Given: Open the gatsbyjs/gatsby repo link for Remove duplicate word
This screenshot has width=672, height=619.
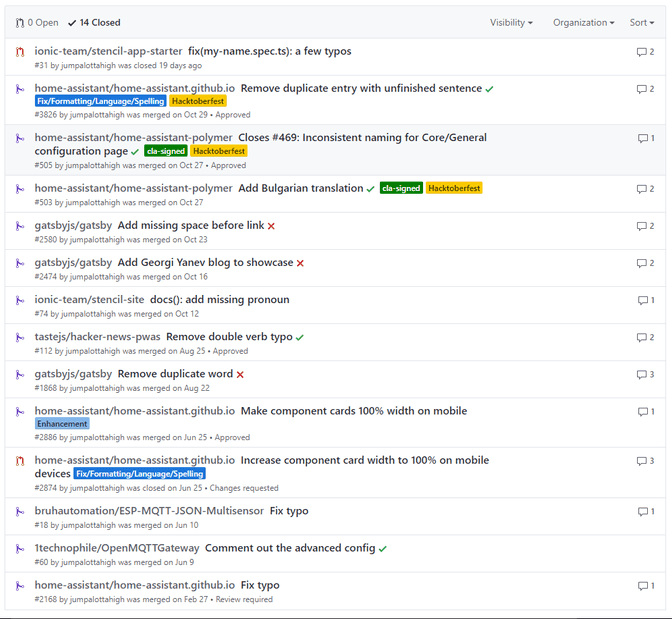Looking at the screenshot, I should [x=73, y=374].
